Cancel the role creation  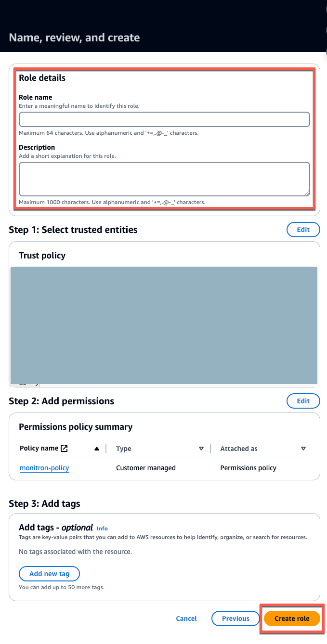click(186, 618)
